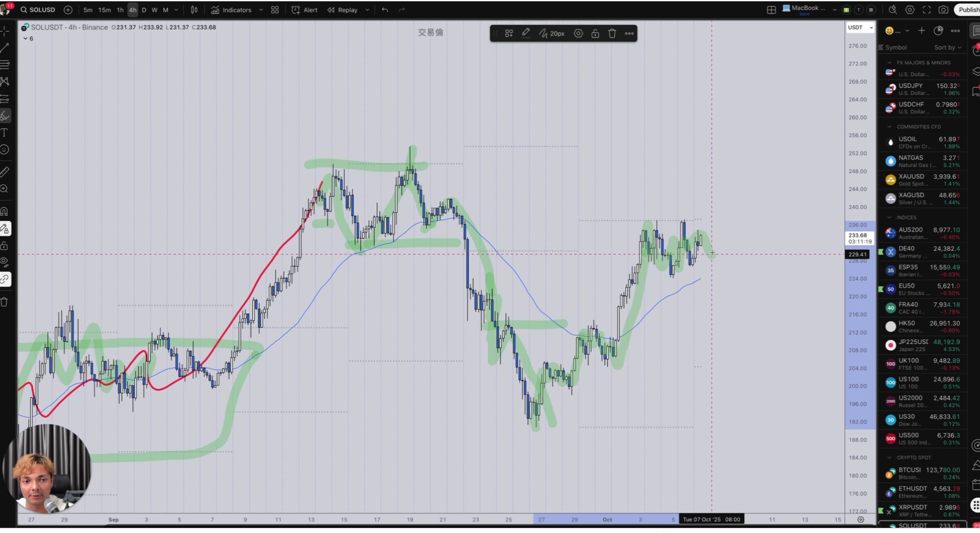
Task: Open the Sort by dropdown in watchlist
Action: coord(947,47)
